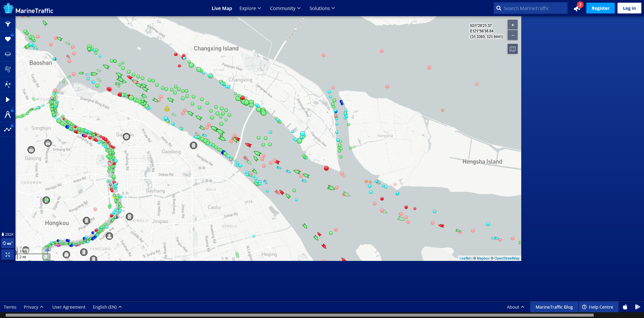Select the distance measuring compass tool
The image size is (644, 318).
pos(8,115)
